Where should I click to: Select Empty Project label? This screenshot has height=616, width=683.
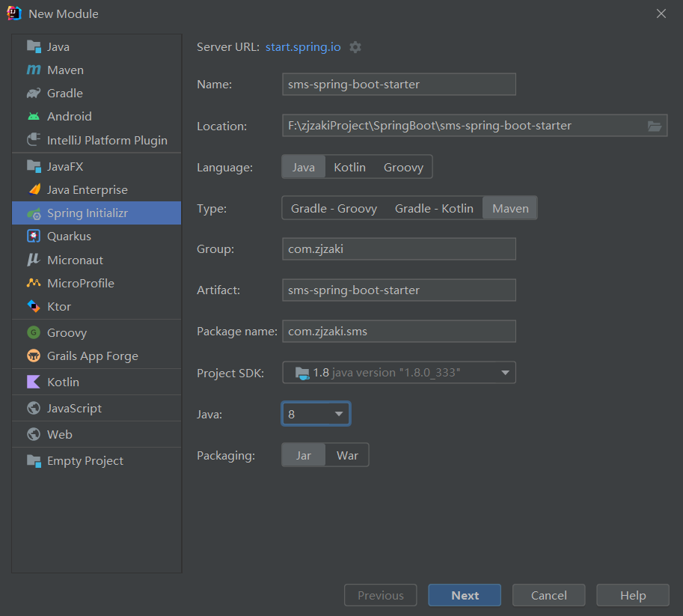(x=85, y=461)
